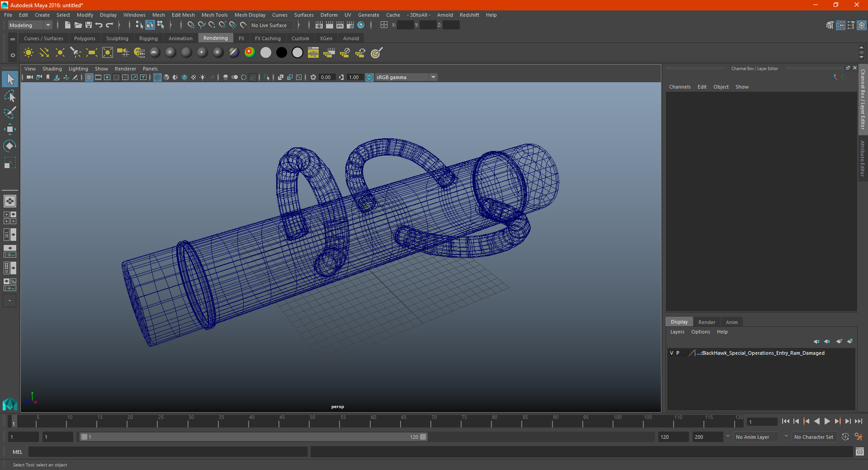Screen dimensions: 868x470
Task: Switch to Polygons shelf tab
Action: coord(85,38)
